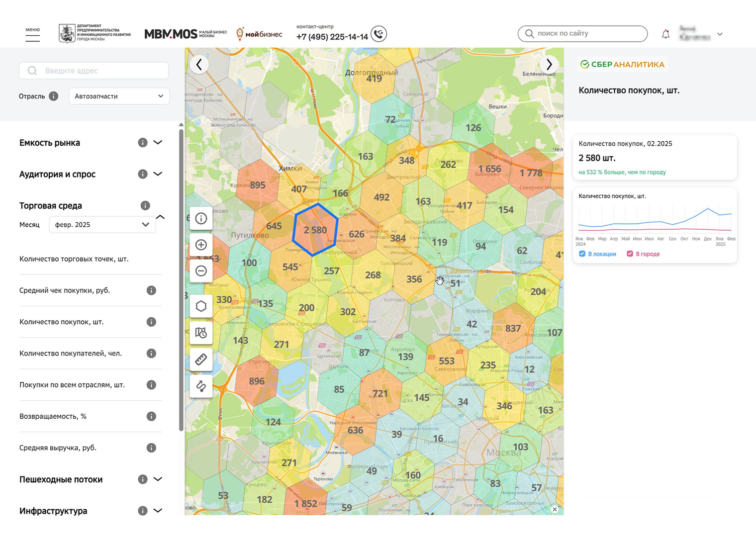Viewport: 756px width, 545px height.
Task: Expand the 'Емкость рынка' section
Action: (x=158, y=143)
